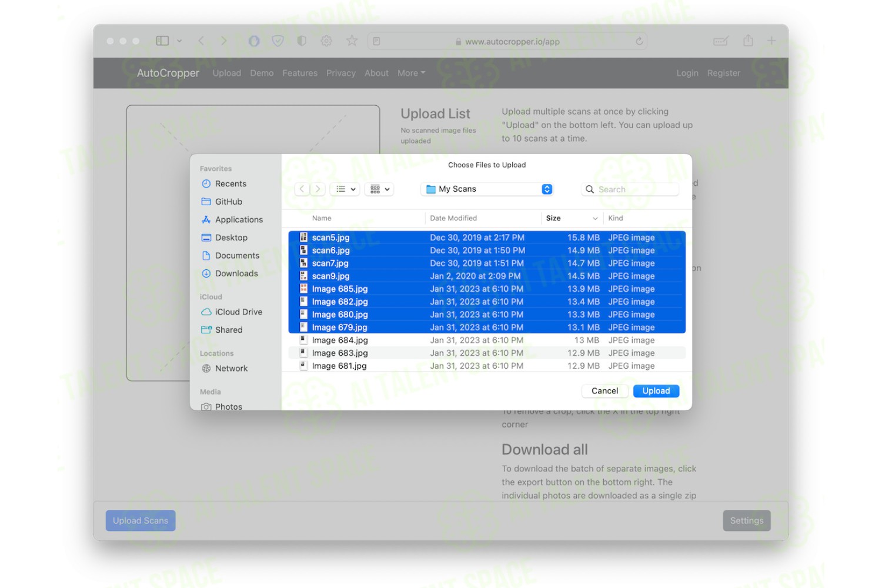Open Settings button at bottom right

pyautogui.click(x=747, y=520)
